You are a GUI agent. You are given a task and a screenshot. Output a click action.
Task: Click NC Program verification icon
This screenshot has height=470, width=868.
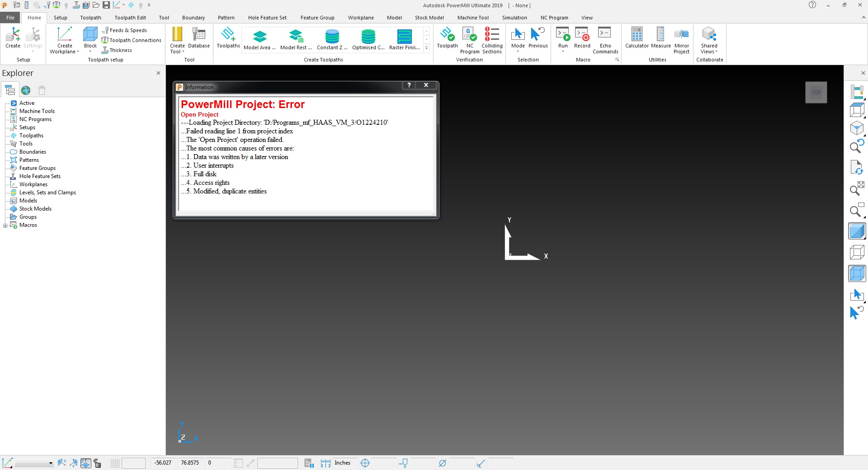[x=470, y=40]
